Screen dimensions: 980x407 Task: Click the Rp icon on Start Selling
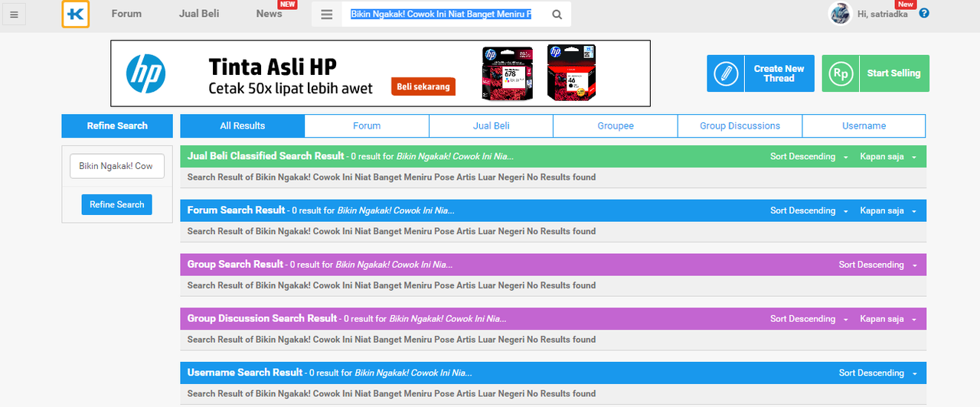tap(841, 73)
